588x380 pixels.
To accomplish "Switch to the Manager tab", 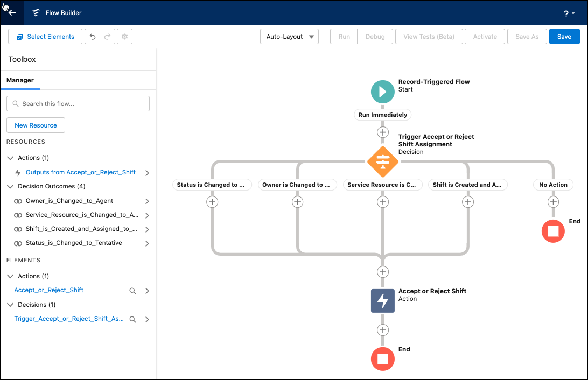I will click(20, 80).
